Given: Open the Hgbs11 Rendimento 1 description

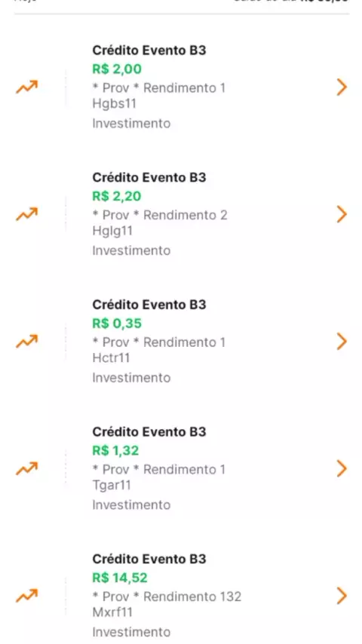Looking at the screenshot, I should 159,96.
